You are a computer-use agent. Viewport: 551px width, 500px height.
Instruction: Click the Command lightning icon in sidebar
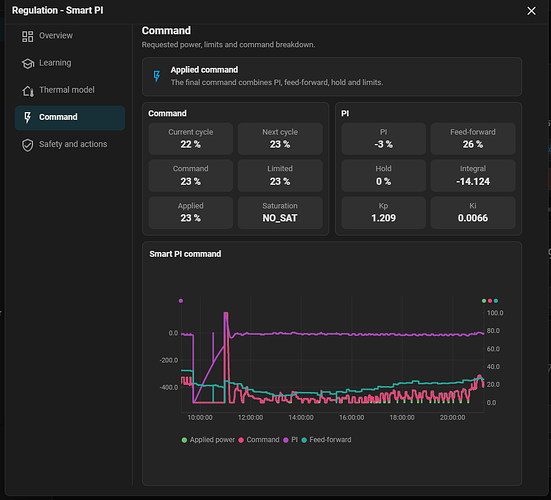click(x=27, y=117)
